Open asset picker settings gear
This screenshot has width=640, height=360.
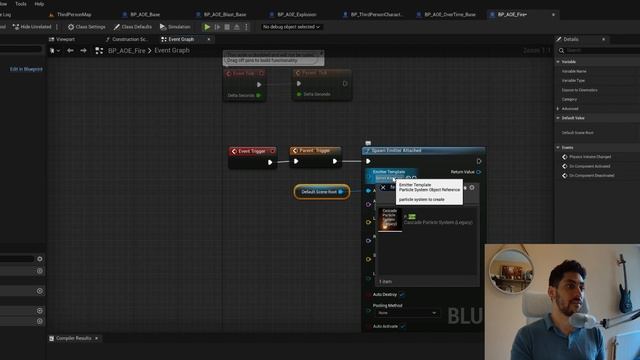472,188
